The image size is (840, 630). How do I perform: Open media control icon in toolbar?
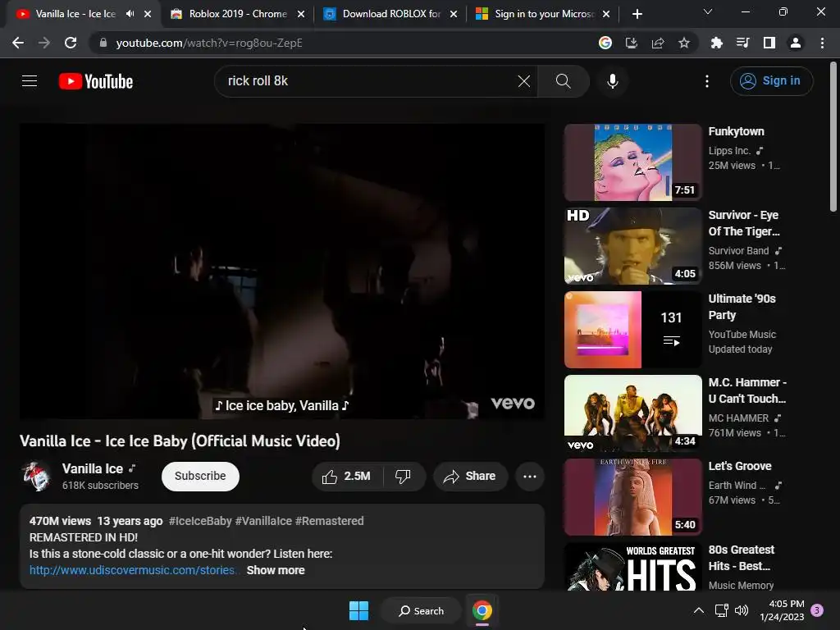[742, 43]
